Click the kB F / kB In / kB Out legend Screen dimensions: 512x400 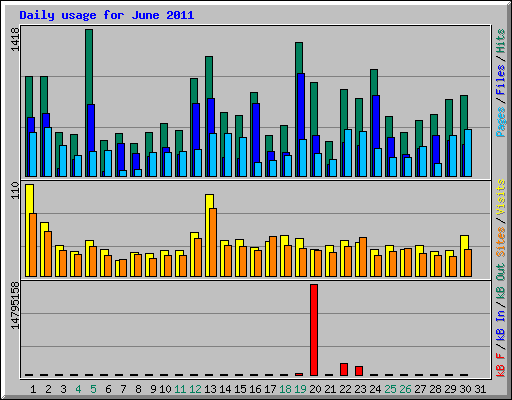coord(500,320)
